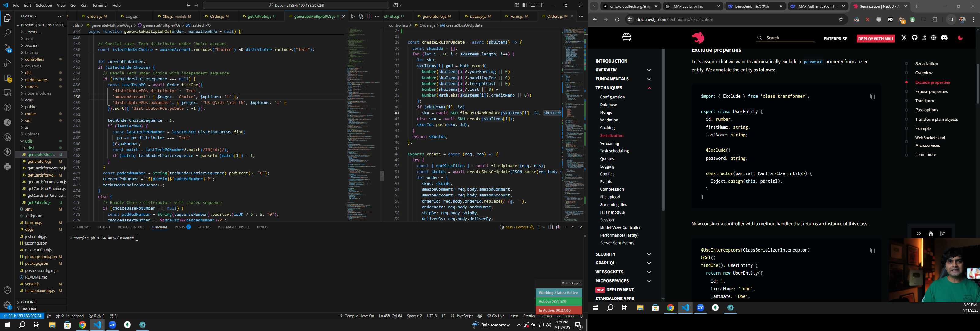Open Extensions view with warning badge

pyautogui.click(x=7, y=78)
